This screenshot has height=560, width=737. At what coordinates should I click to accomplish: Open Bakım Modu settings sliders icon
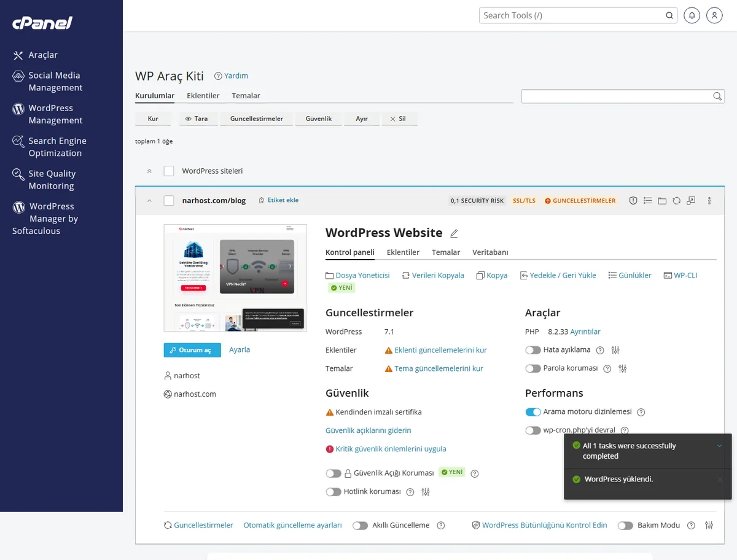709,526
